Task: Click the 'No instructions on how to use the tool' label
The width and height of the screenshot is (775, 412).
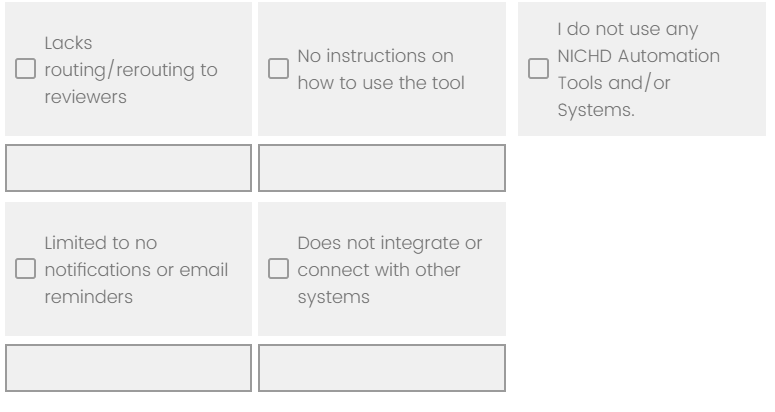Action: coord(381,70)
